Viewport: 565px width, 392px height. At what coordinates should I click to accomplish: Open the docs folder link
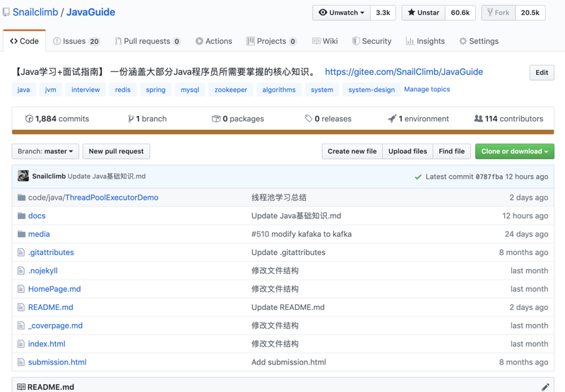pos(37,216)
